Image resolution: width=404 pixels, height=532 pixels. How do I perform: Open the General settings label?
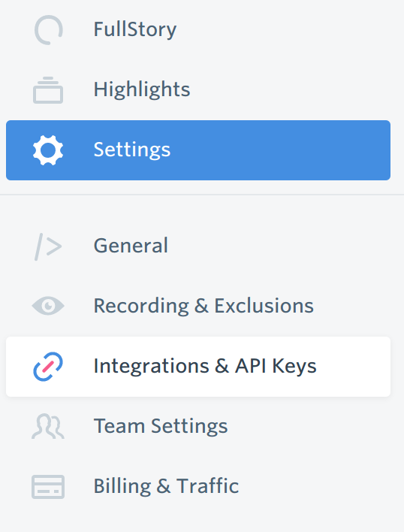[x=131, y=245]
